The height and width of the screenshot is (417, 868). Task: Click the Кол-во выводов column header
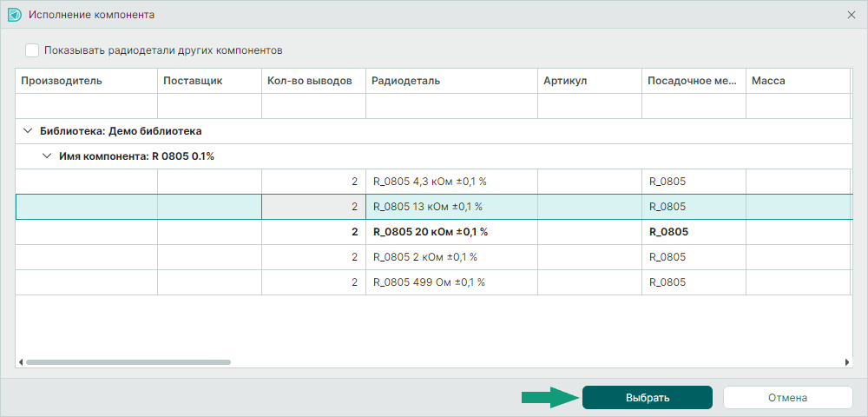pyautogui.click(x=313, y=81)
